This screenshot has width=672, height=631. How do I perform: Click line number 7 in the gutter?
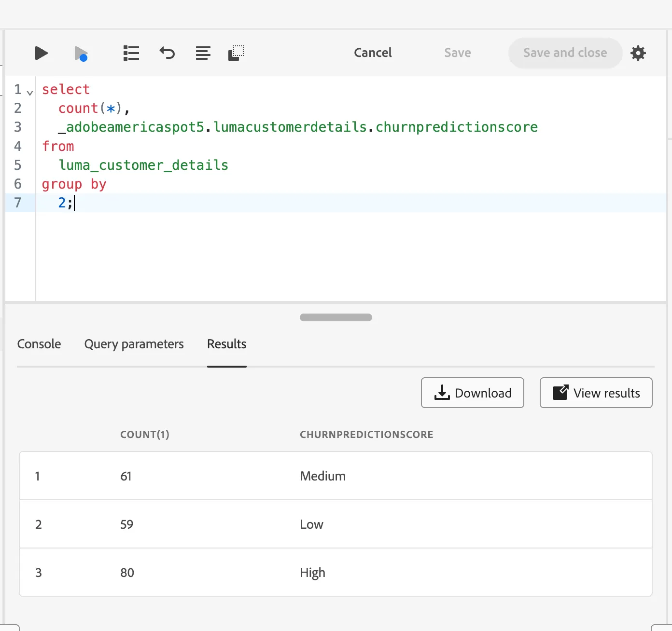point(18,203)
